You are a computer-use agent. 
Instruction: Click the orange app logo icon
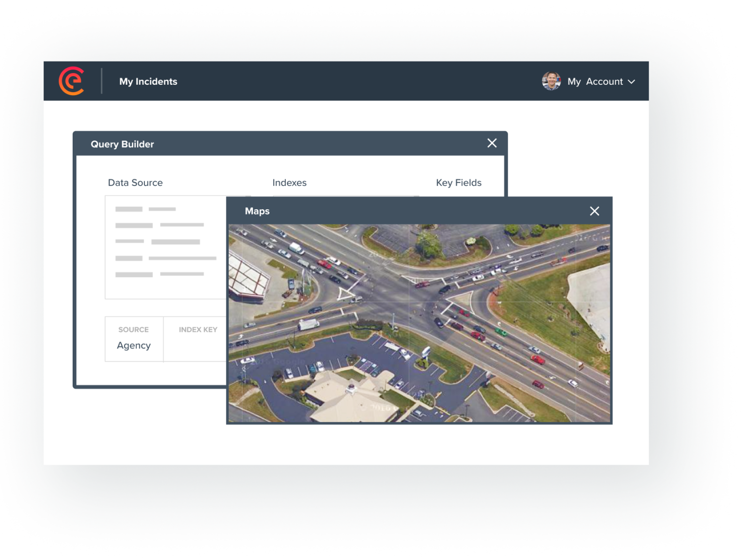coord(72,81)
